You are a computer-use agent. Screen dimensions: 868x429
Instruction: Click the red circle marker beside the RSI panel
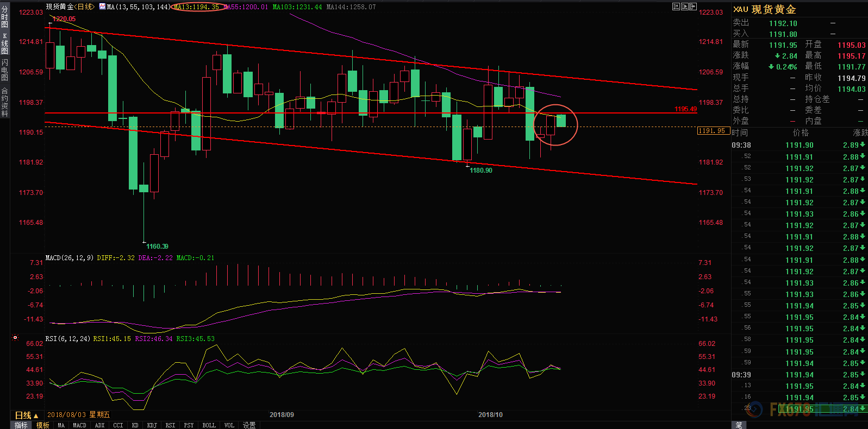tap(15, 338)
